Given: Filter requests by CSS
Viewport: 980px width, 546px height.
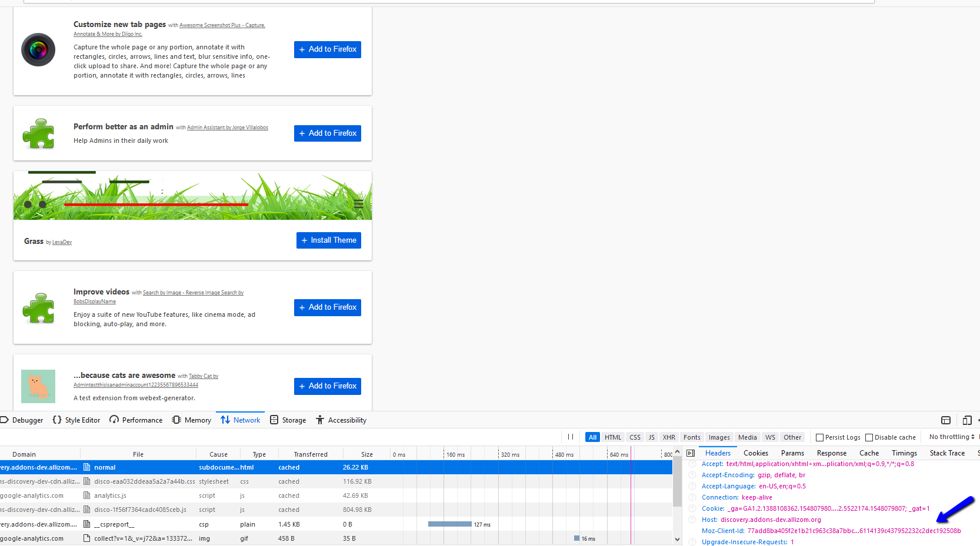Looking at the screenshot, I should point(635,437).
